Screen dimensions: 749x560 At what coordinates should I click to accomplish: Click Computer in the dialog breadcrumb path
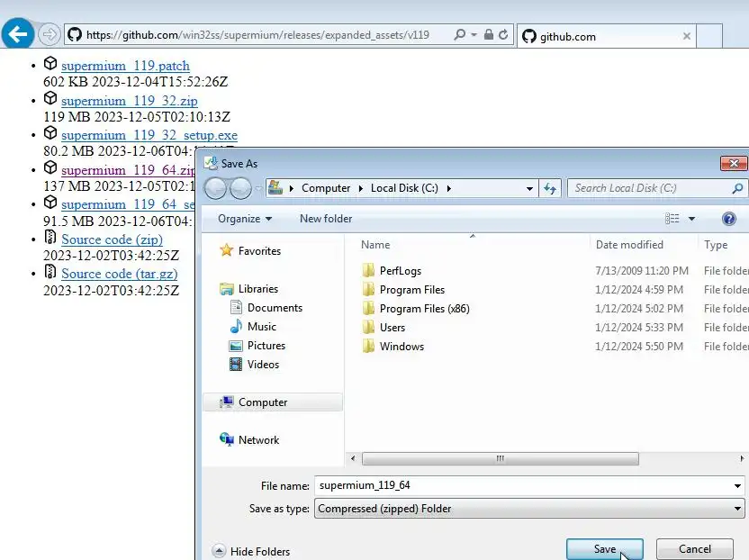pos(326,188)
